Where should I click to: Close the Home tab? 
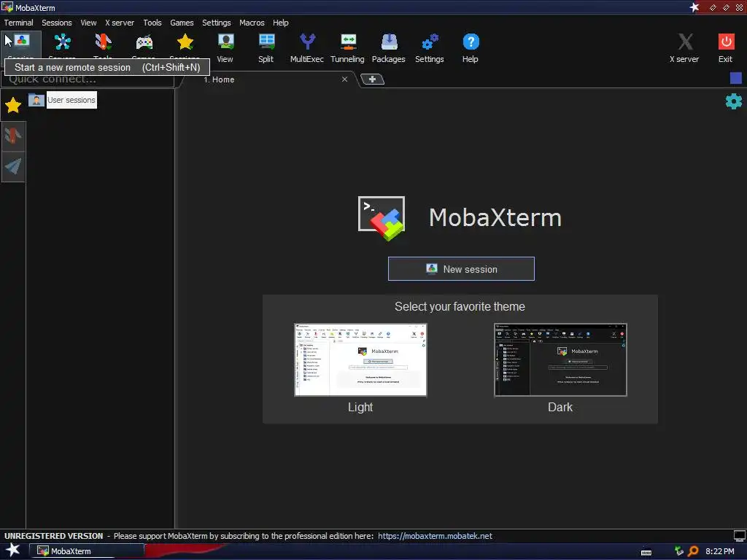[344, 79]
